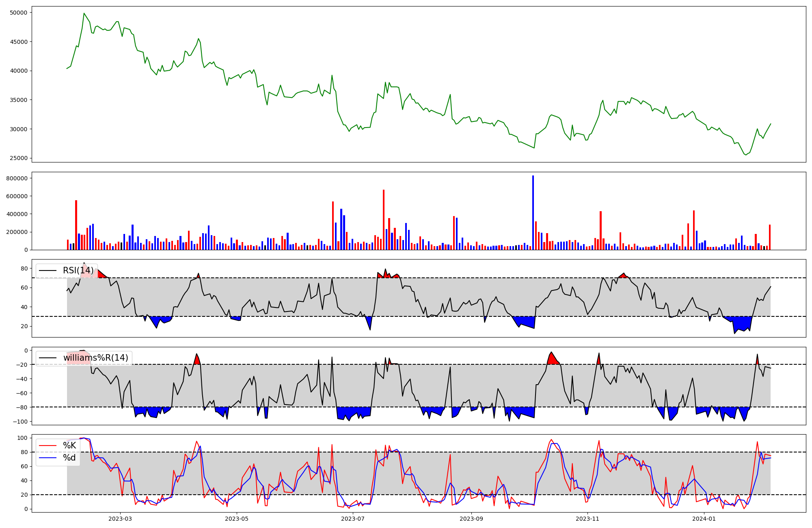Click the 60 tick on the RSI axis

24,288
